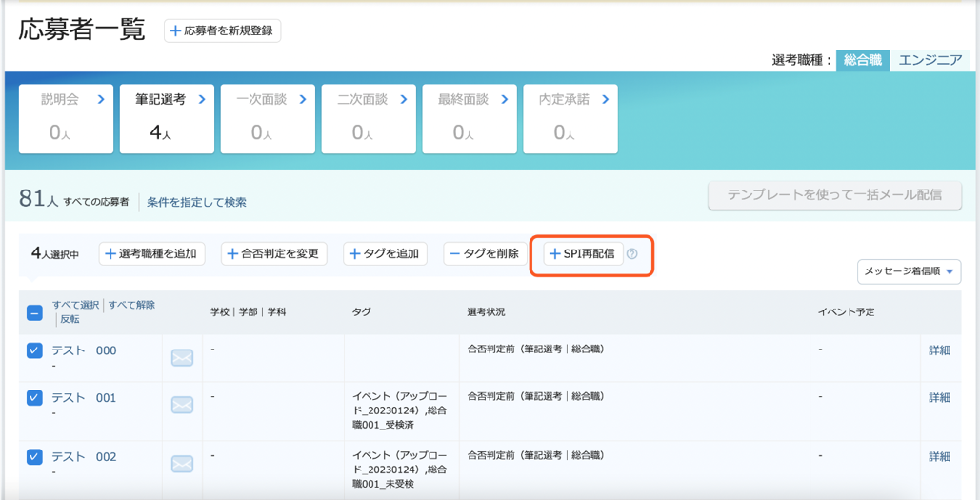Toggle the header select-all checkbox
Image resolution: width=980 pixels, height=500 pixels.
click(34, 312)
